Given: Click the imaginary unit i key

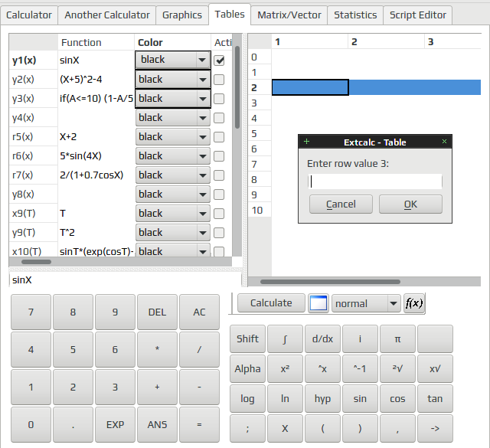Looking at the screenshot, I should [x=360, y=339].
